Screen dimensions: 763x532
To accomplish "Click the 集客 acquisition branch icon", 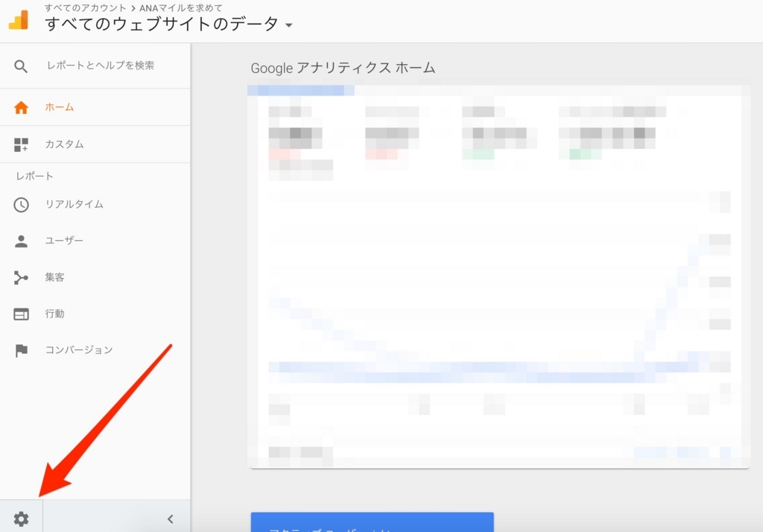I will (x=21, y=277).
